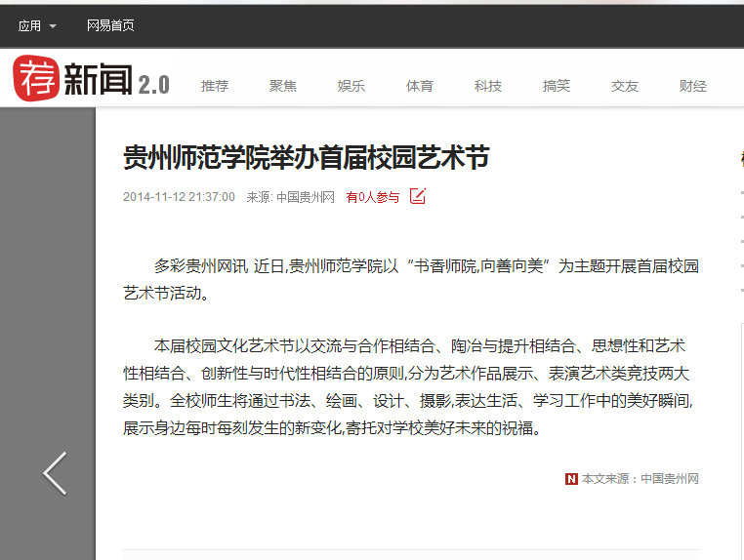Switch to the 聚焦 tab
Viewport: 744px width, 560px height.
pyautogui.click(x=283, y=86)
